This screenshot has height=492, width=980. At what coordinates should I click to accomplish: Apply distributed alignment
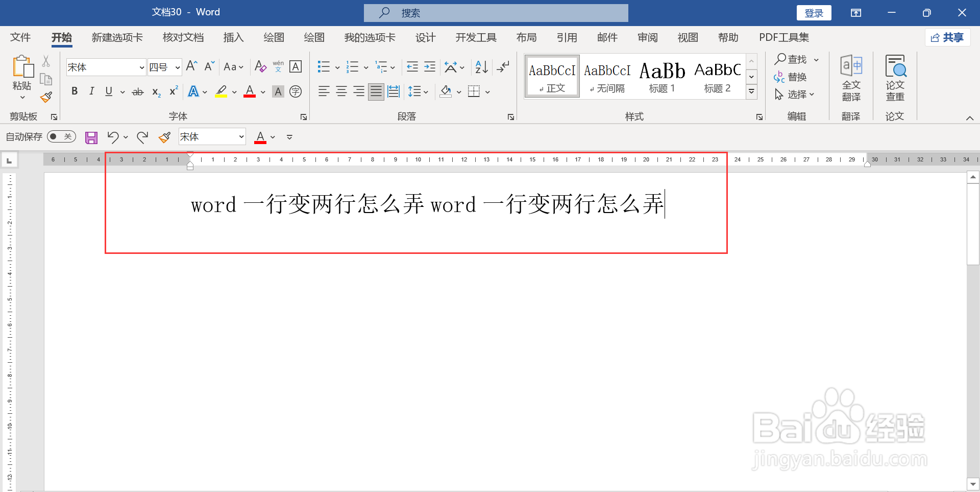(394, 91)
